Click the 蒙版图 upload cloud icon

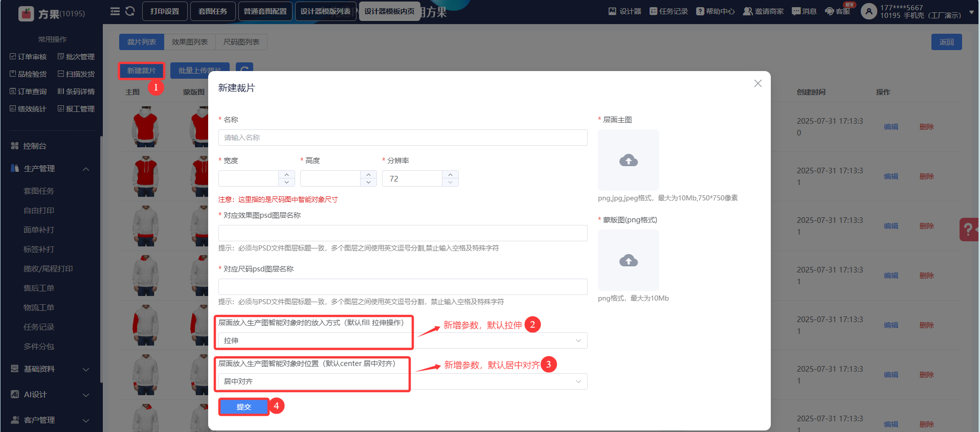(629, 261)
